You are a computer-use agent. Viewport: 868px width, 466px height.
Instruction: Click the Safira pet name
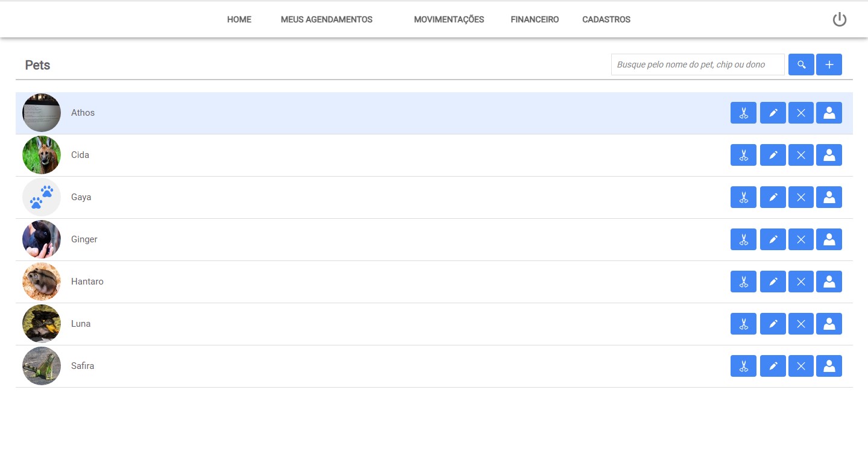(83, 366)
